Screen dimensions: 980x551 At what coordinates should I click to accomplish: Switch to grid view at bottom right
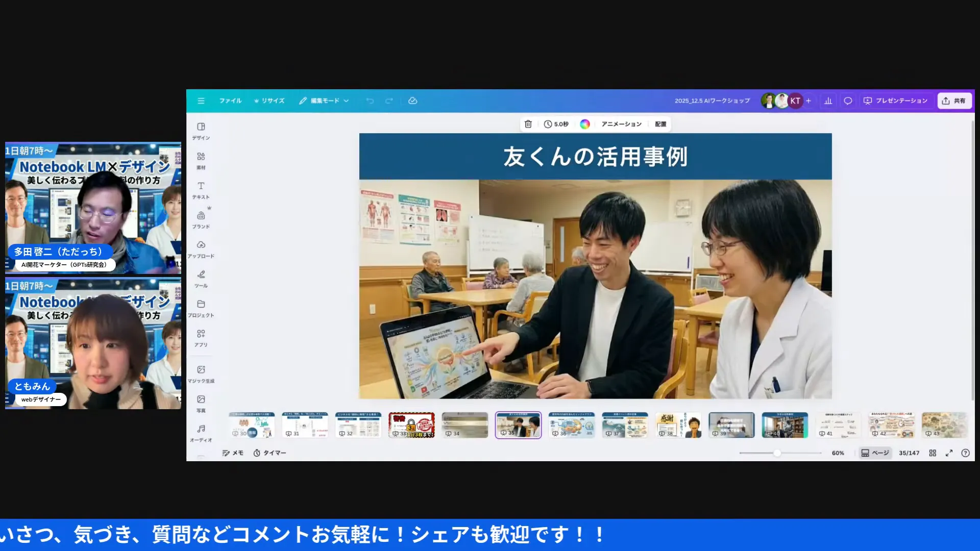coord(933,453)
